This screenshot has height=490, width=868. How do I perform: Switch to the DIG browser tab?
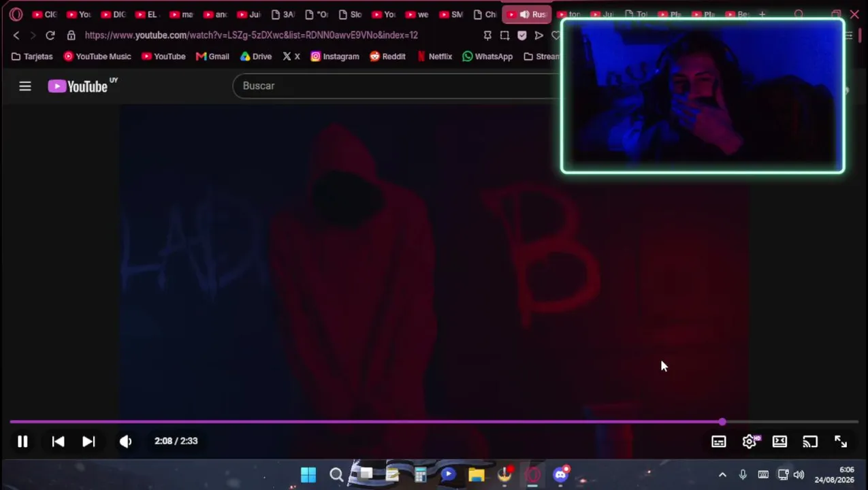113,14
